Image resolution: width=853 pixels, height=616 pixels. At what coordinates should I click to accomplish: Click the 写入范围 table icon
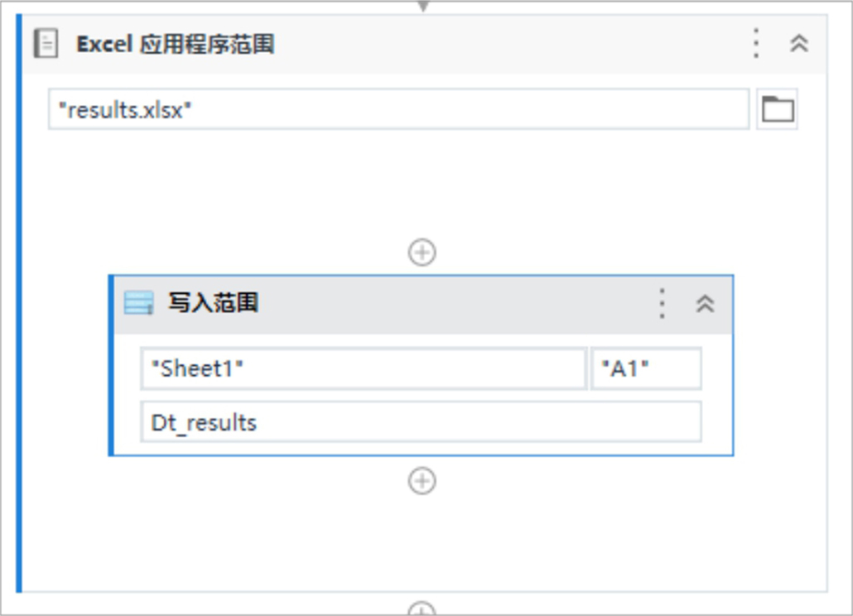(x=139, y=303)
